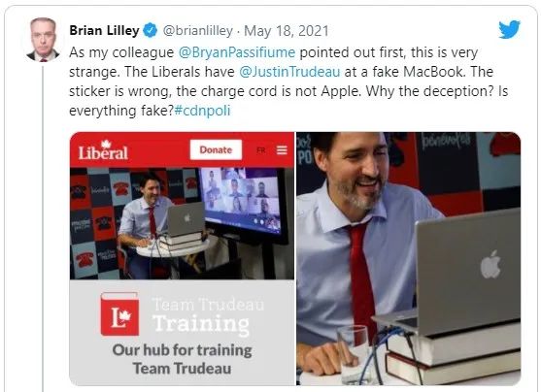Click the red L training book icon

119,313
